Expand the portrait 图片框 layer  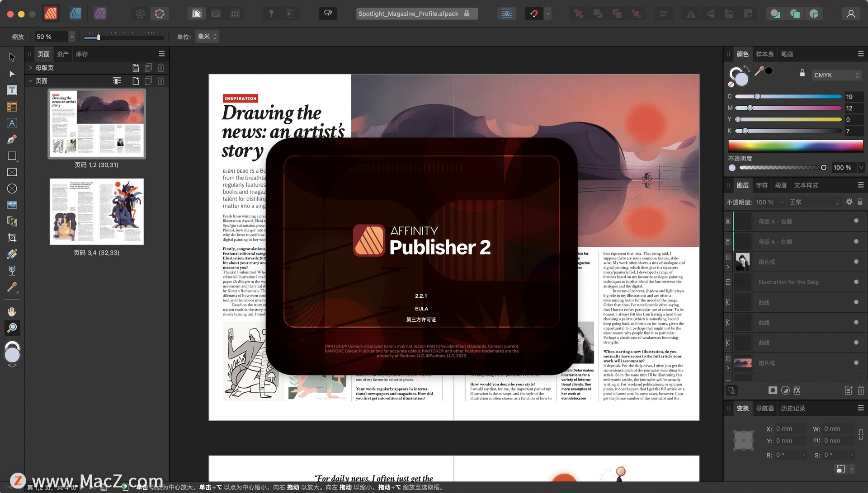pyautogui.click(x=728, y=267)
